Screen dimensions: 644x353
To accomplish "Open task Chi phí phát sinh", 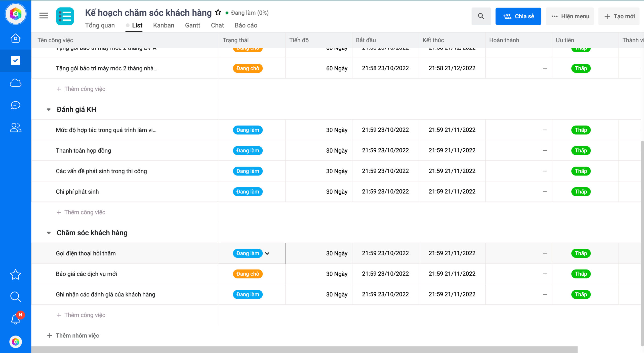I will tap(77, 192).
